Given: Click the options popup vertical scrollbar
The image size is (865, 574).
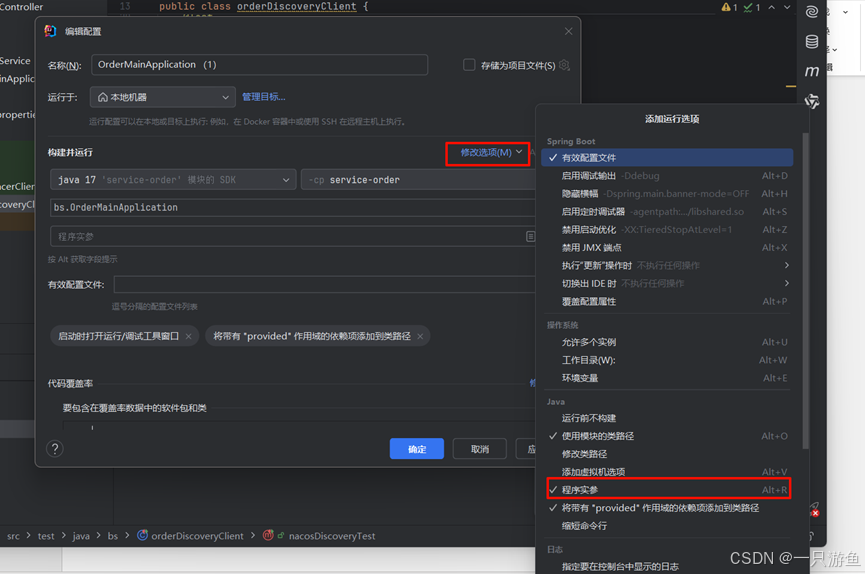Looking at the screenshot, I should tap(805, 290).
